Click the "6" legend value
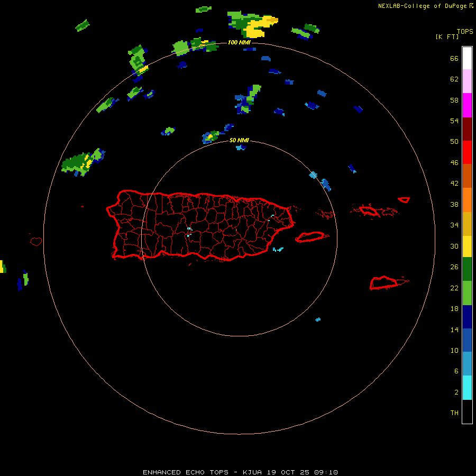Image resolution: width=476 pixels, height=476 pixels. pyautogui.click(x=456, y=371)
